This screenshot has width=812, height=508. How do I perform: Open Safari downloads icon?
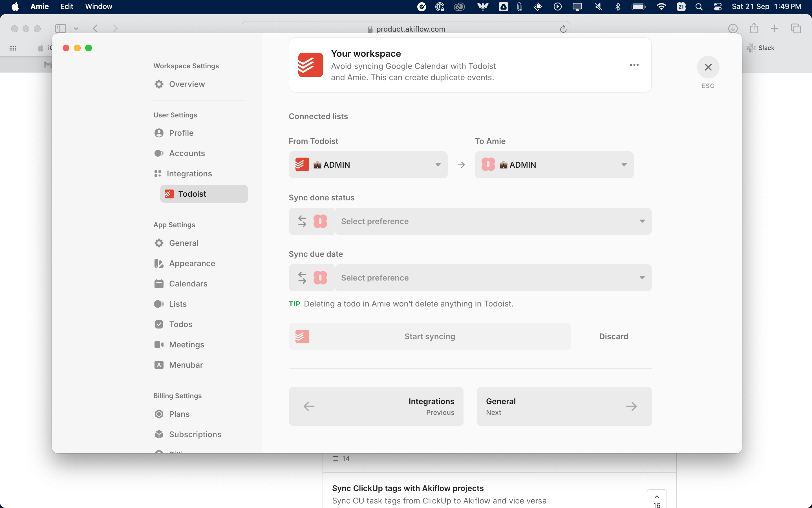[733, 29]
